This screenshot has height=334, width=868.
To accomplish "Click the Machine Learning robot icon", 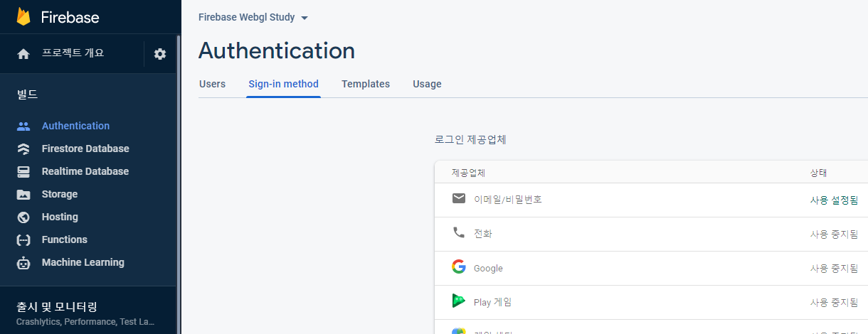I will [23, 262].
